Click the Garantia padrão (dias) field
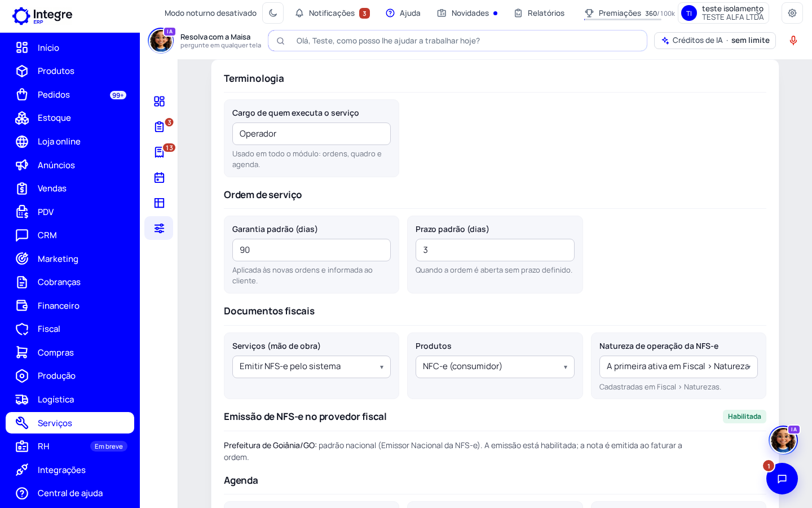 coord(311,250)
